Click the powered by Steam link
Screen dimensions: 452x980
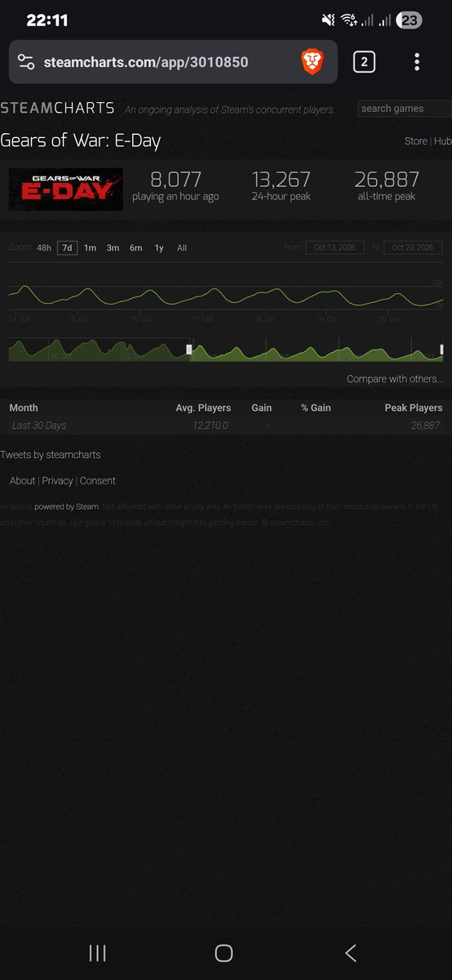(x=66, y=507)
